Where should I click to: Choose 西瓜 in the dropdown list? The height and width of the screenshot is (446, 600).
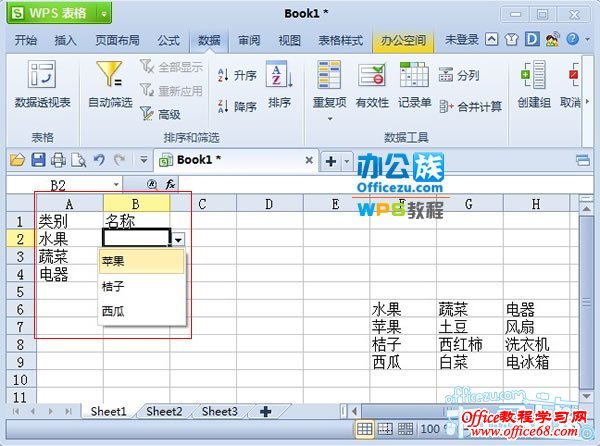pos(142,311)
